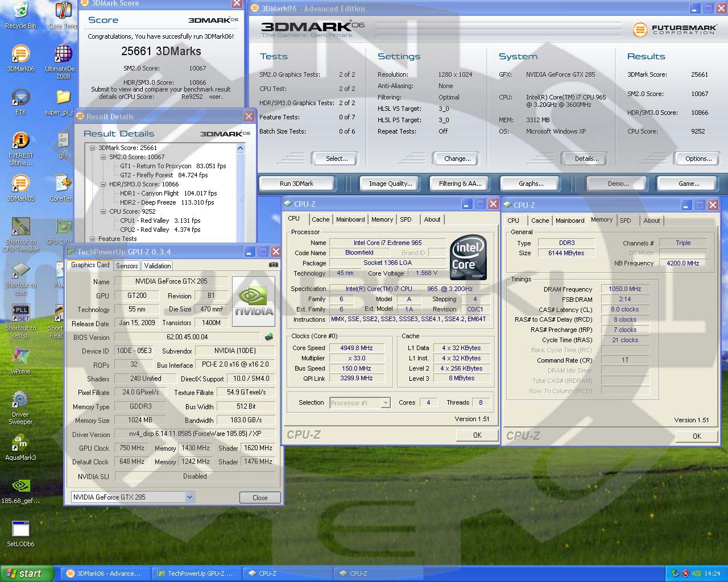Screen dimensions: 728x582
Task: Launch EVEREST Ultimate desktop icon
Action: click(20, 149)
